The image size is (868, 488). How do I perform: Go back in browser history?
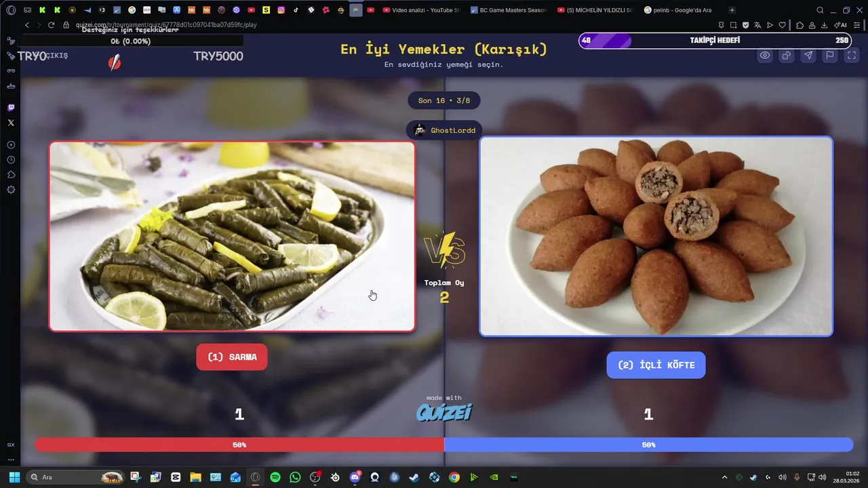click(27, 25)
